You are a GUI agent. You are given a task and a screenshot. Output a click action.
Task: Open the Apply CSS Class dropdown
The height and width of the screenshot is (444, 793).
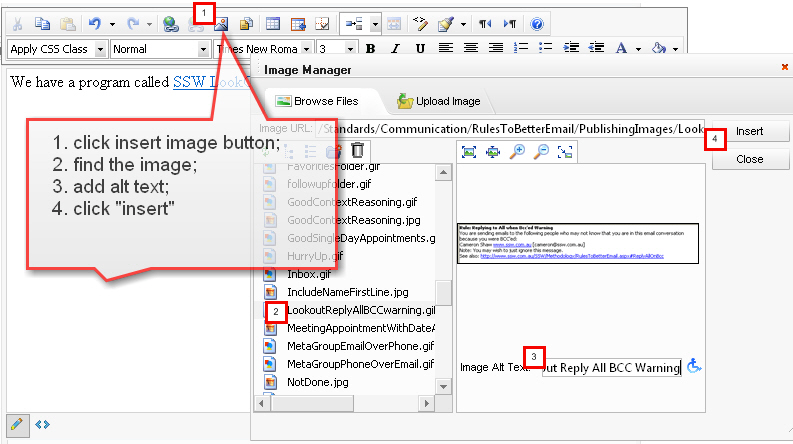57,48
